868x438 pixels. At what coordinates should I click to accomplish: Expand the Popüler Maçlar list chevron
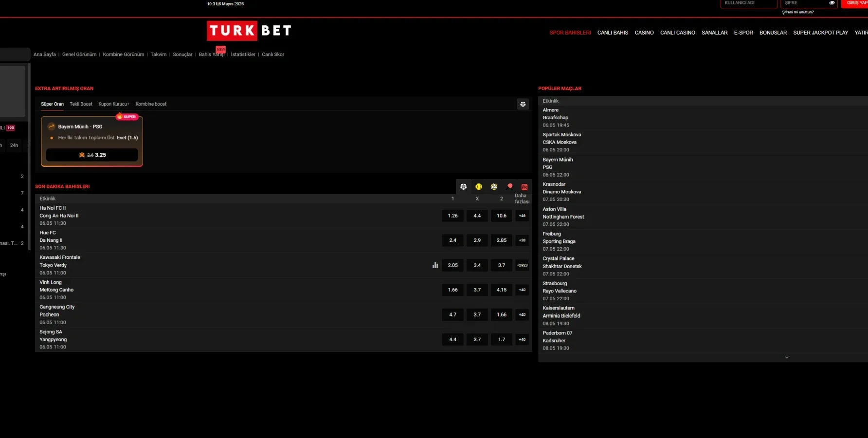(x=787, y=357)
